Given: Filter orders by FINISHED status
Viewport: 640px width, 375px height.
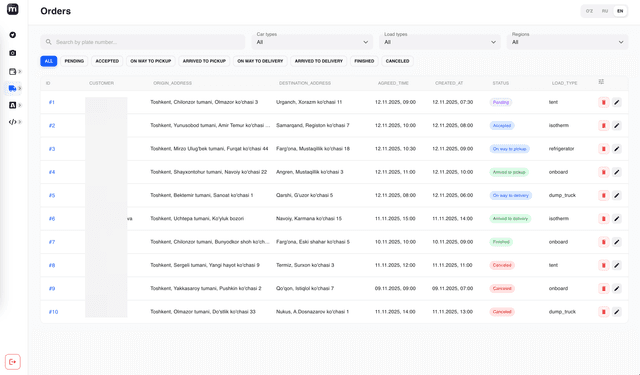Looking at the screenshot, I should coord(364,61).
